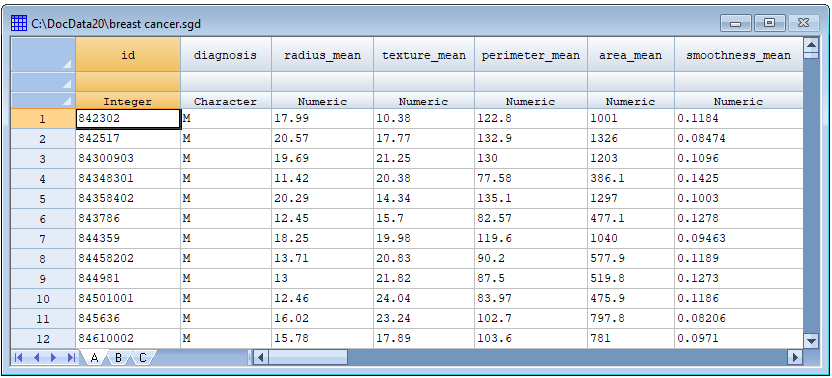Go to last sheet navigation arrow
This screenshot has width=832, height=378.
(71, 358)
